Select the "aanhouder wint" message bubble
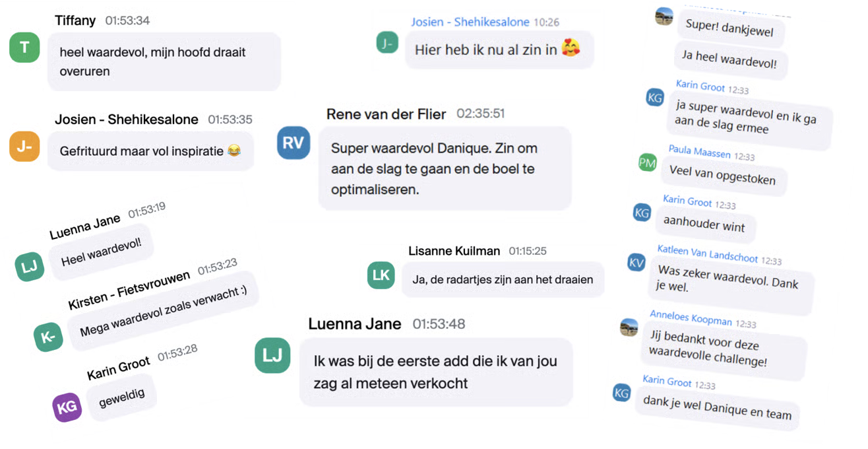 (704, 225)
